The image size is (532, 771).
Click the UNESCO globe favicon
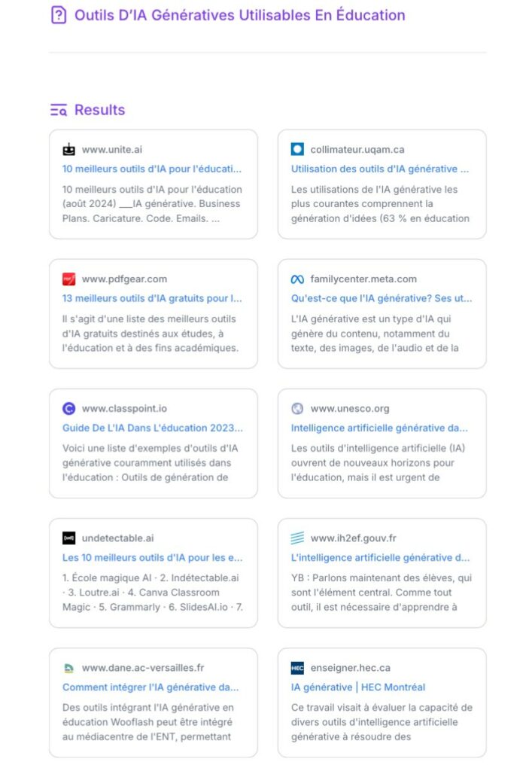[297, 408]
